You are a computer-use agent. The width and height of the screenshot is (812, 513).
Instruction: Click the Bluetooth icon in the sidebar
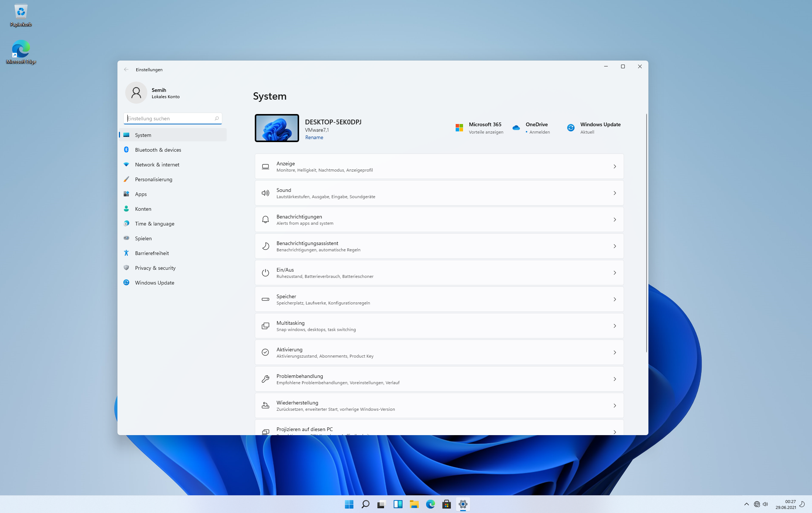(x=126, y=149)
